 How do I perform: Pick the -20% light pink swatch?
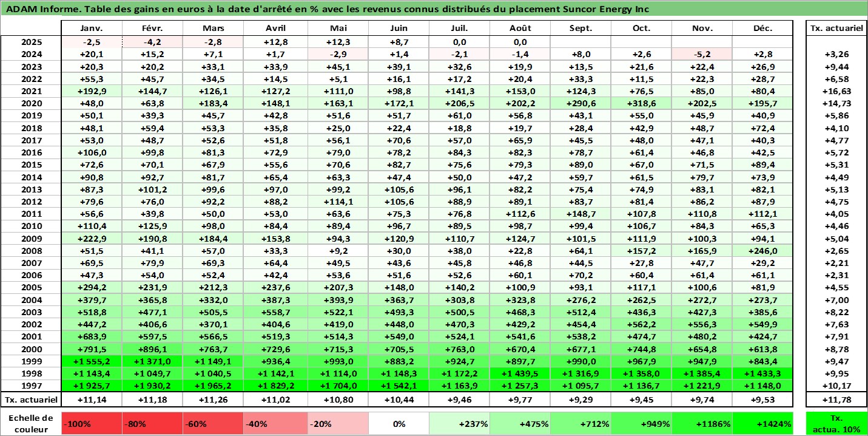(x=338, y=424)
